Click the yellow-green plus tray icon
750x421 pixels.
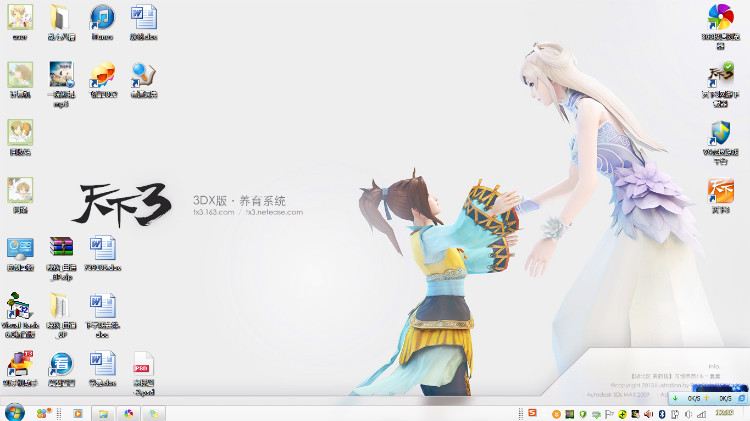[622, 414]
